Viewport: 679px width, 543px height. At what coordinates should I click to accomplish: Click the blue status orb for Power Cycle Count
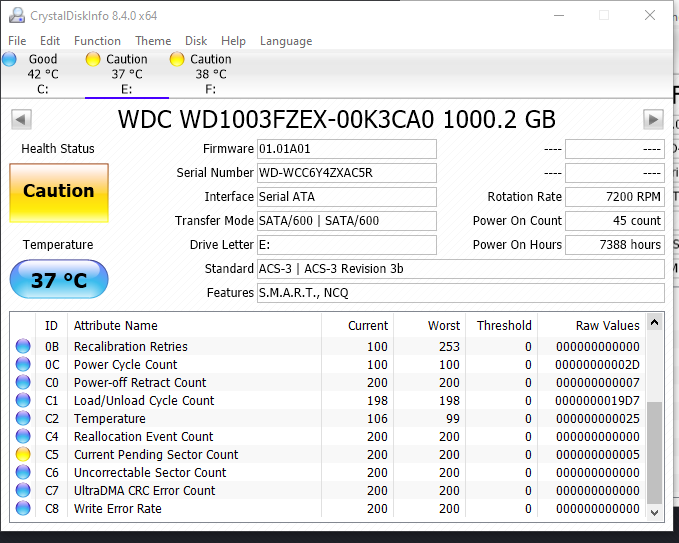point(23,365)
